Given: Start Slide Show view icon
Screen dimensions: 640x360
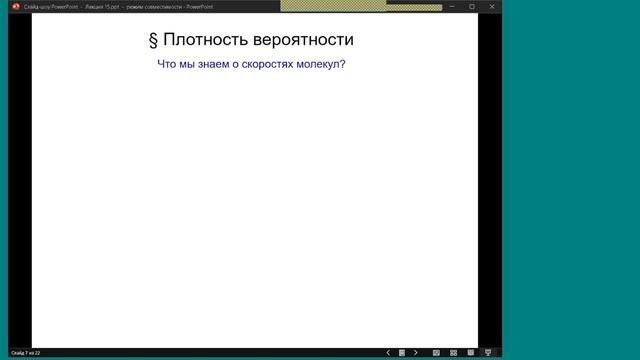Looking at the screenshot, I should pos(488,353).
